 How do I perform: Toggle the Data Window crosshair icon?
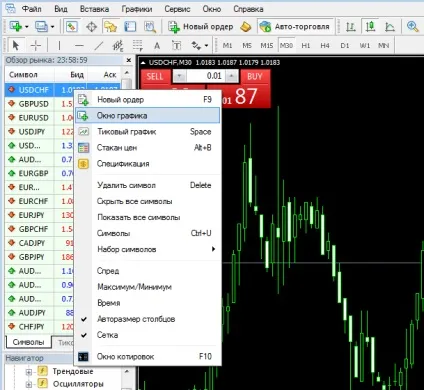(91, 26)
